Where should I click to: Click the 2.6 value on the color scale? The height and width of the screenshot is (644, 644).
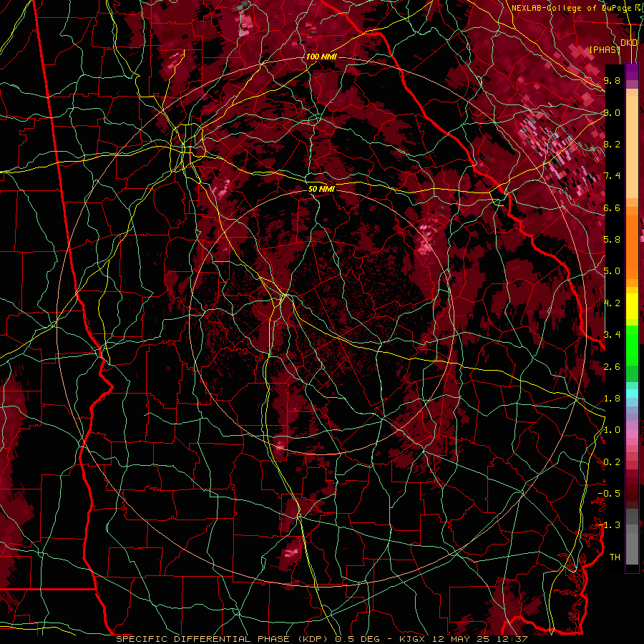pos(612,367)
